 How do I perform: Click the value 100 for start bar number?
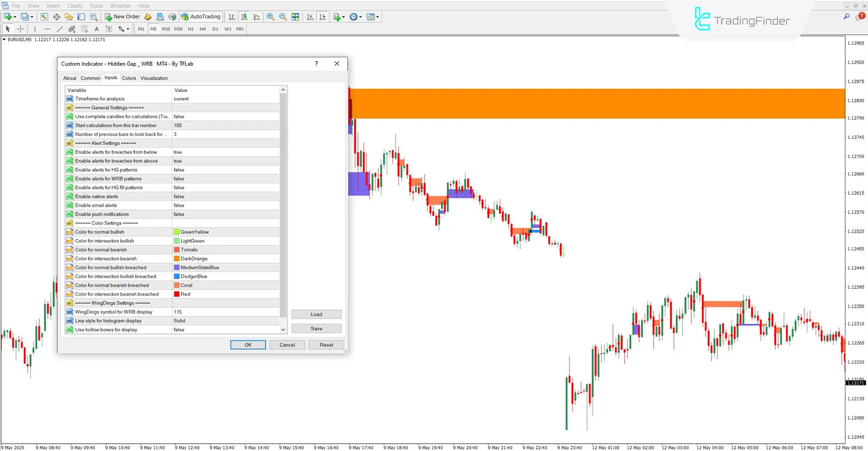point(178,125)
